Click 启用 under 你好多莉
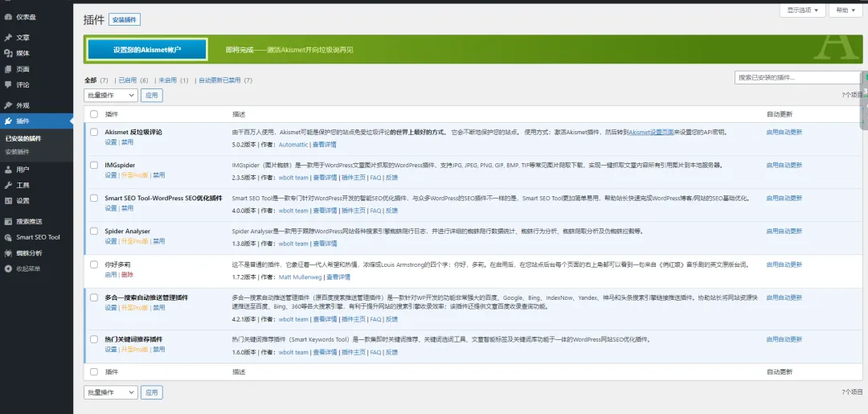Viewport: 868px width, 414px height. click(111, 274)
